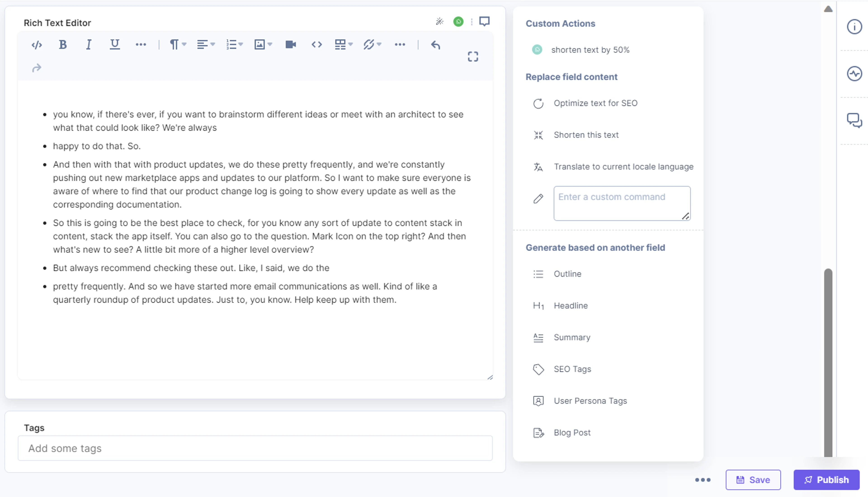
Task: Toggle Italic formatting in editor toolbar
Action: (x=88, y=45)
